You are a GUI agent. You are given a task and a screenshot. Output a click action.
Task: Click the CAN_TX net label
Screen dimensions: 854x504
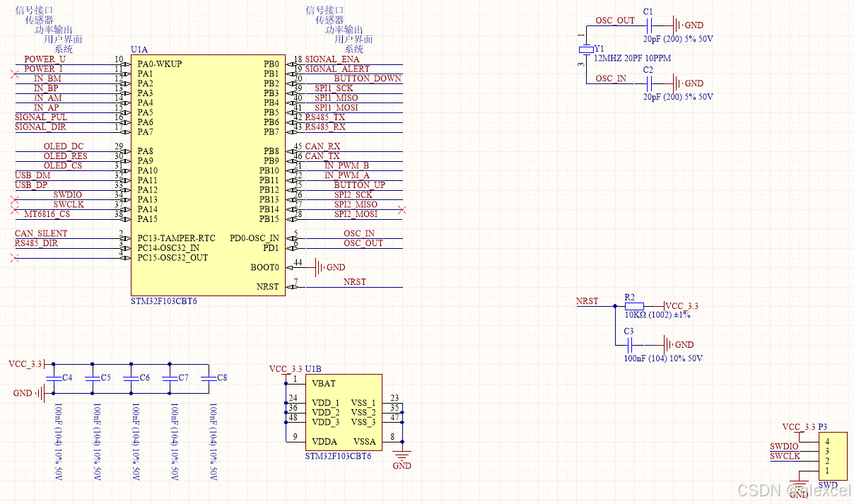(x=322, y=156)
